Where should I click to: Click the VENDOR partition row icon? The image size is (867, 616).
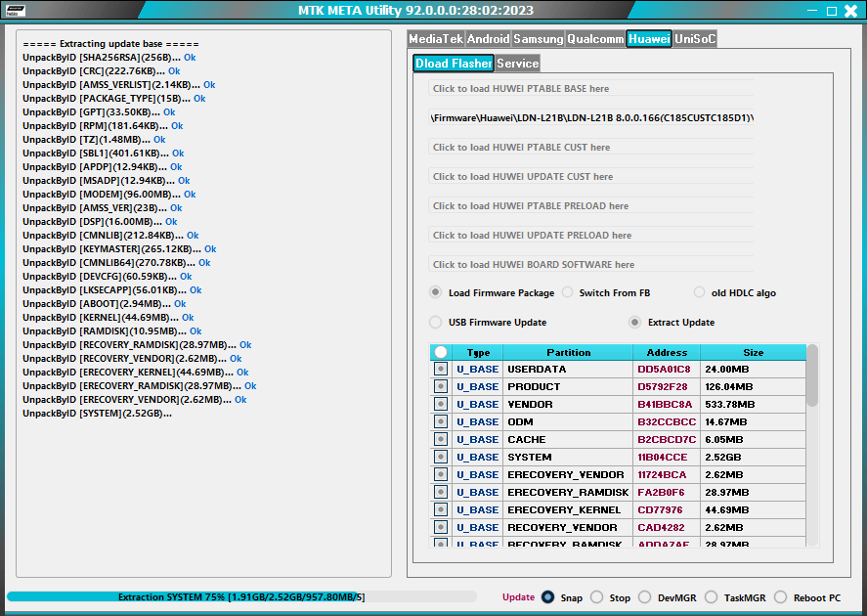[x=440, y=404]
